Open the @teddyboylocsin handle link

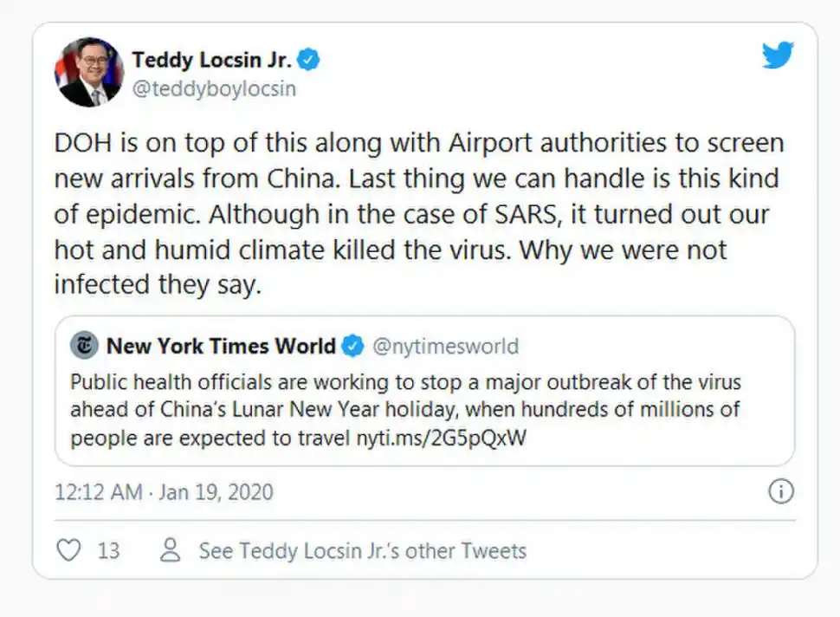pos(214,89)
